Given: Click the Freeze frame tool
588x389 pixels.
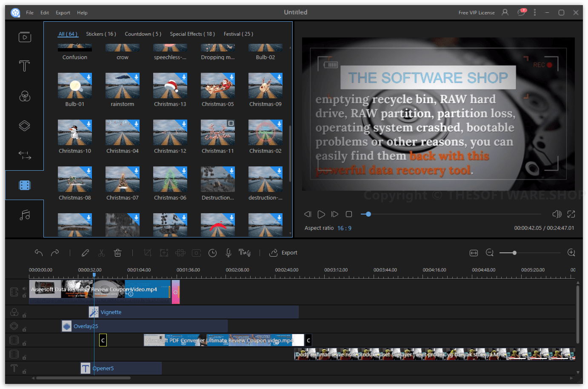Looking at the screenshot, I should pos(196,253).
